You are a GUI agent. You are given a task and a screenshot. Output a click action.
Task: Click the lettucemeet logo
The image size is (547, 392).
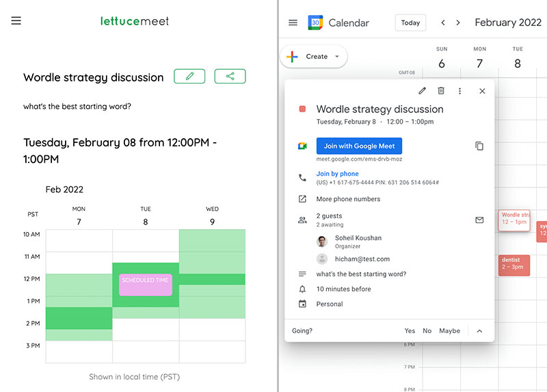[x=135, y=21]
